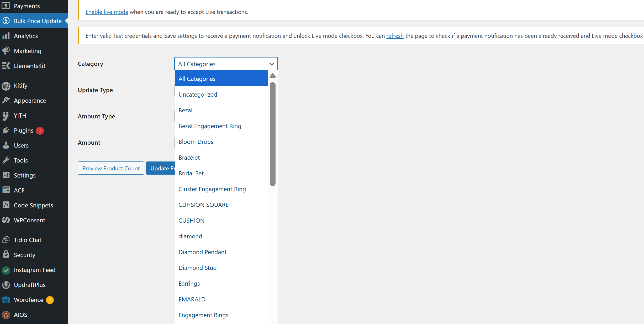The height and width of the screenshot is (324, 644).
Task: Click the refresh link in notice
Action: (x=395, y=36)
